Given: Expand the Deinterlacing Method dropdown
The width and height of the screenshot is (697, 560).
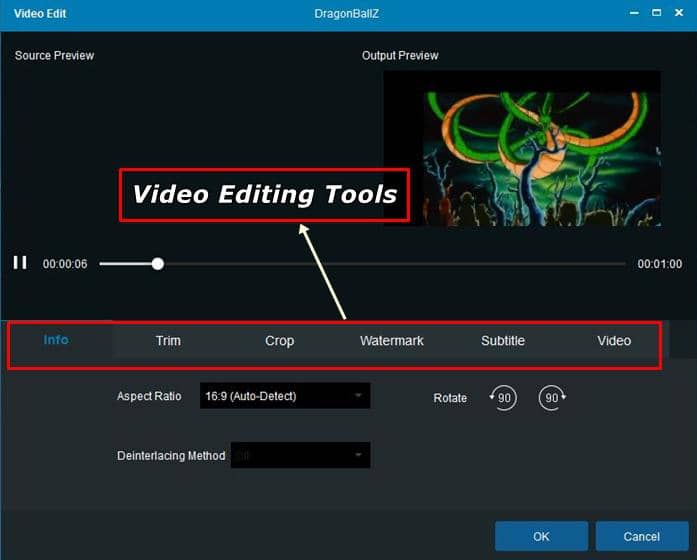Looking at the screenshot, I should (x=300, y=455).
